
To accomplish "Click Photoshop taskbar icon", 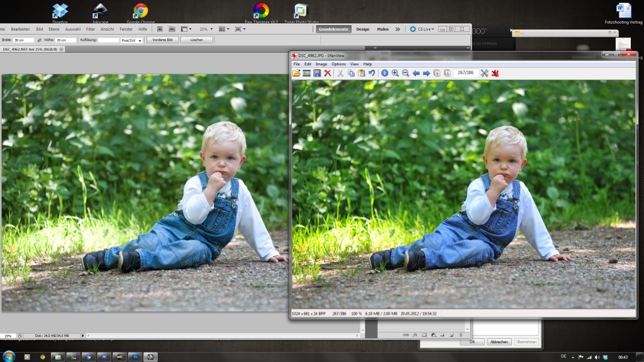I will click(135, 357).
